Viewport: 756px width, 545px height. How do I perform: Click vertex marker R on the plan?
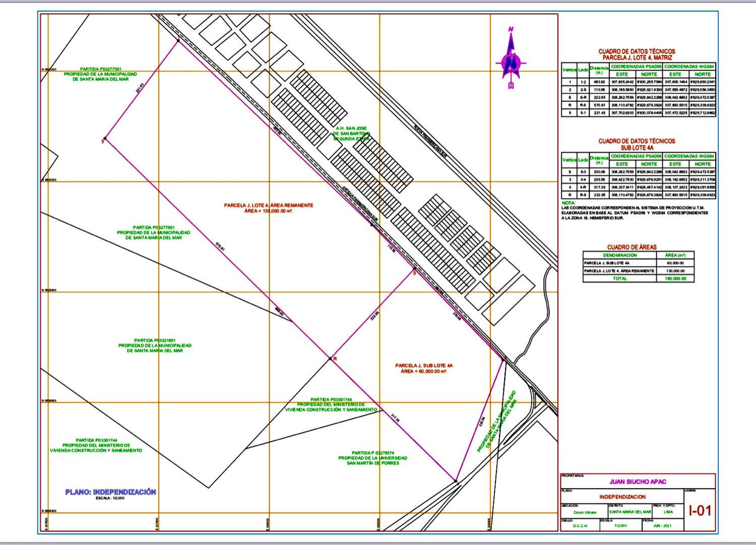(x=331, y=359)
